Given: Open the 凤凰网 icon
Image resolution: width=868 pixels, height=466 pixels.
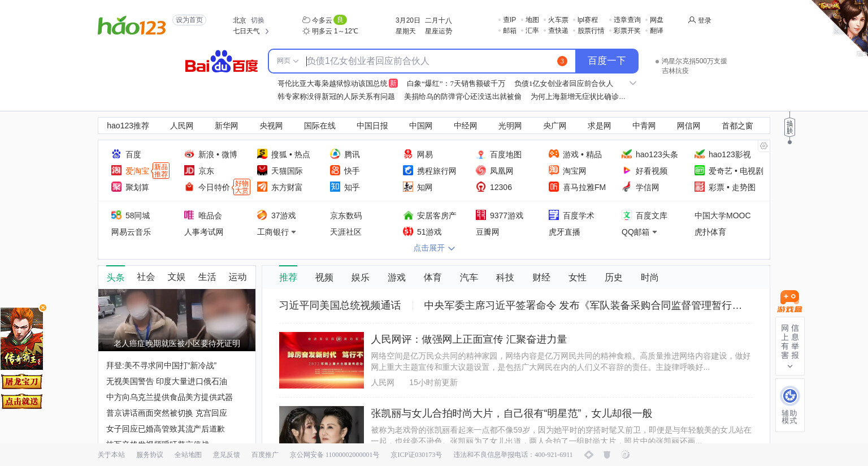Looking at the screenshot, I should click(481, 170).
